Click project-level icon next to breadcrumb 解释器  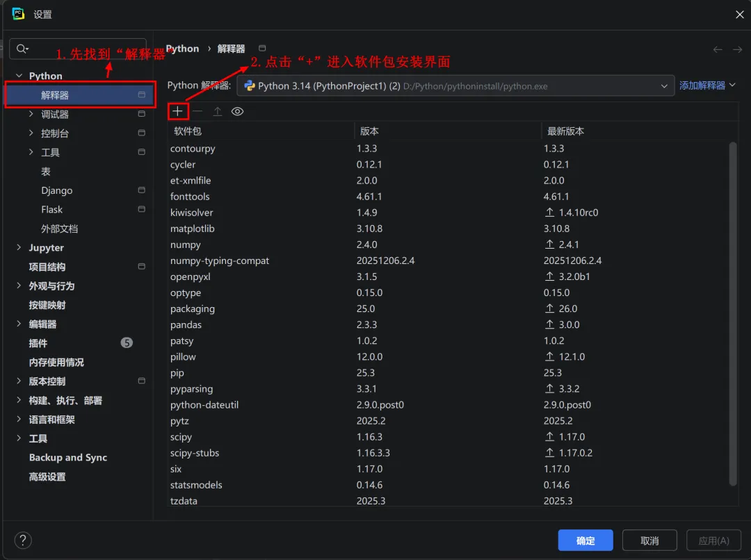262,49
